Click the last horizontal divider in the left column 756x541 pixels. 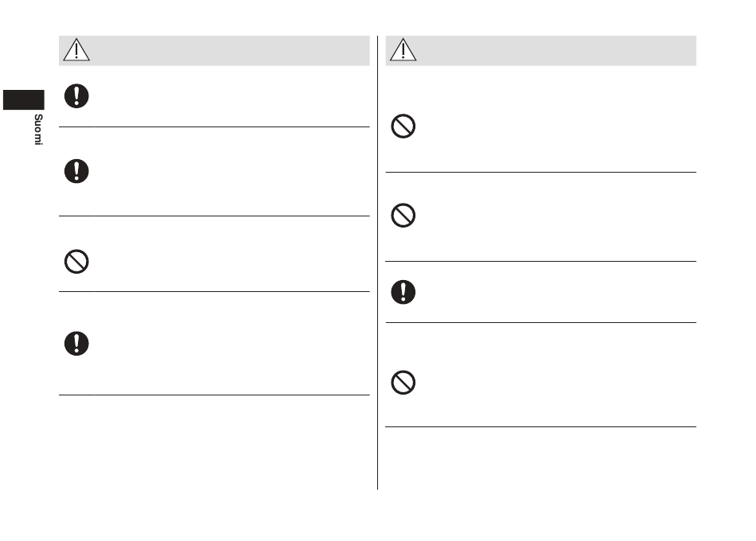(x=214, y=395)
